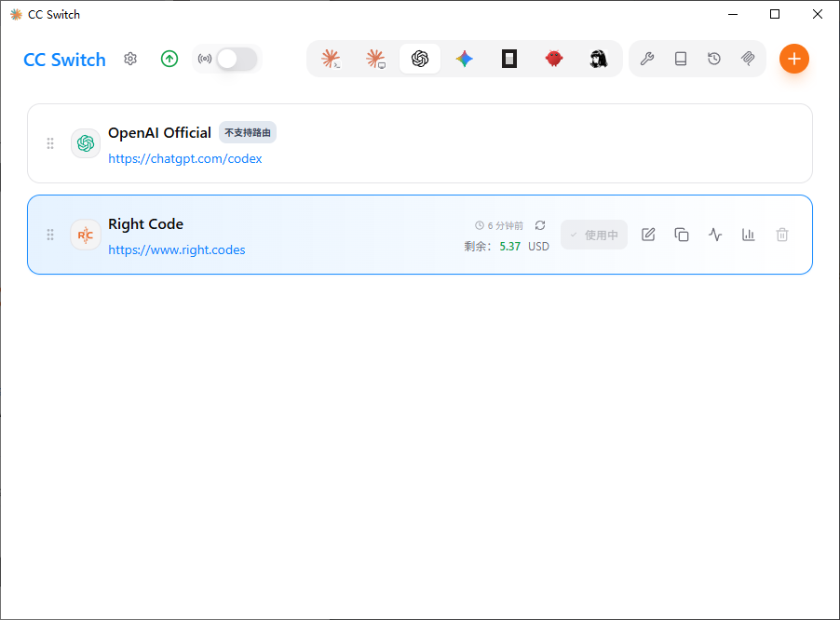Click the CC Switch title bar app icon
The height and width of the screenshot is (620, 840).
(x=16, y=15)
